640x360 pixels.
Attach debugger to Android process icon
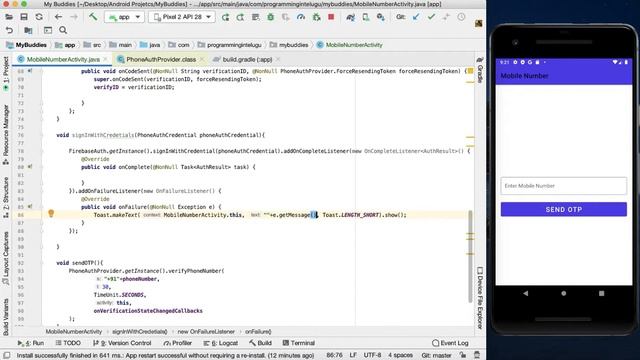click(x=316, y=17)
